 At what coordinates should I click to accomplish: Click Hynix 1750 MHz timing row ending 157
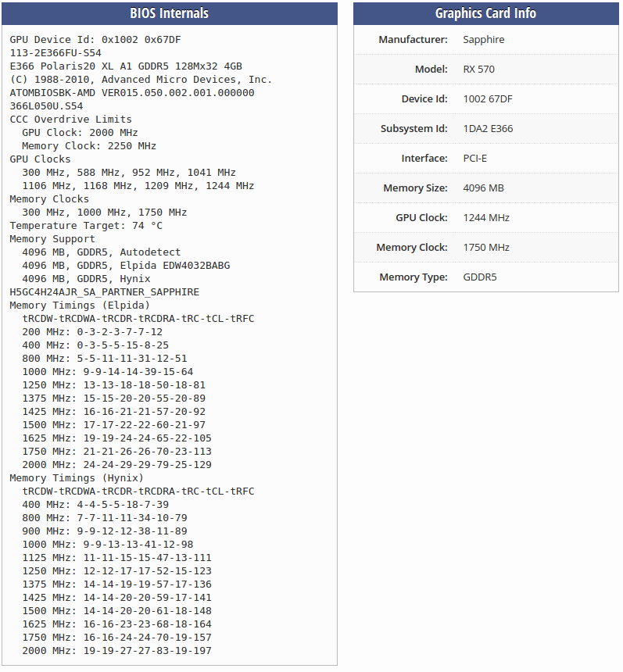click(x=116, y=638)
